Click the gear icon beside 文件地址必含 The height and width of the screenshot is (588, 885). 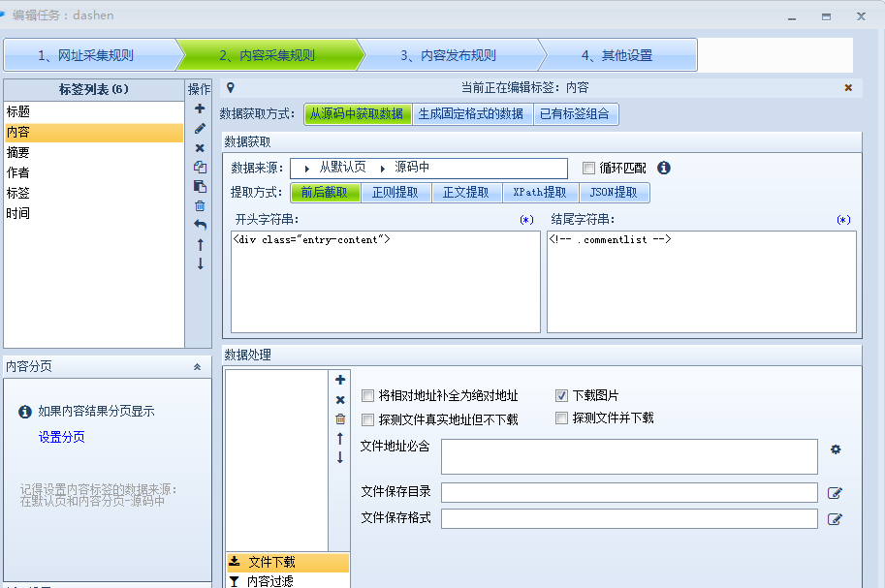pos(836,449)
